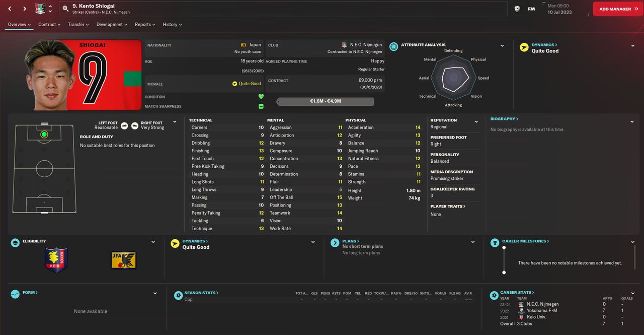Click the Kento Shiogai search field
This screenshot has width=644, height=335.
click(x=283, y=9)
